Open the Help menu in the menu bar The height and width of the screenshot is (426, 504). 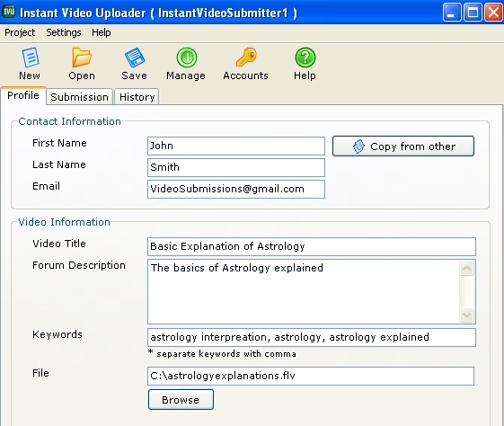(102, 32)
